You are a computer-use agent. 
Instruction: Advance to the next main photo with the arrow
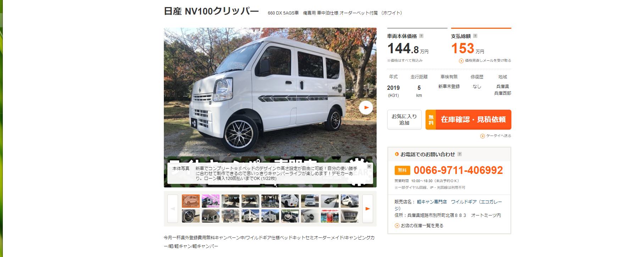tap(366, 108)
